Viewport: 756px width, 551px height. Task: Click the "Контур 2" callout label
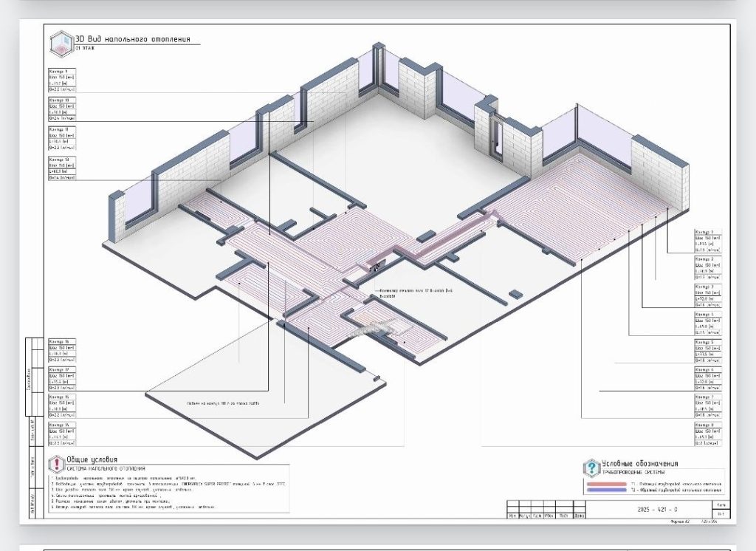[708, 269]
